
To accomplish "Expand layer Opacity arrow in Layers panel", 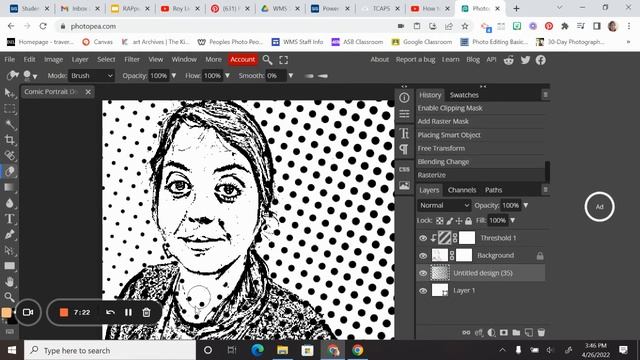I will (x=526, y=205).
